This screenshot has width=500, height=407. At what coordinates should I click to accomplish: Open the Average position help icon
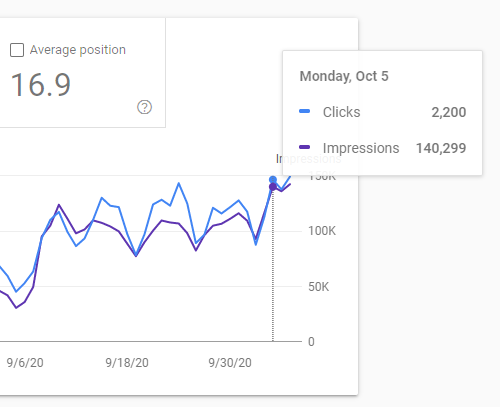pyautogui.click(x=144, y=107)
